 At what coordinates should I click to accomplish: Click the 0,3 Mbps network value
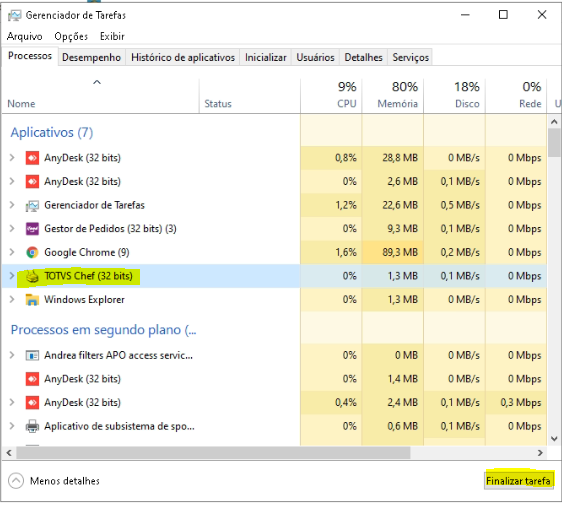click(x=521, y=402)
